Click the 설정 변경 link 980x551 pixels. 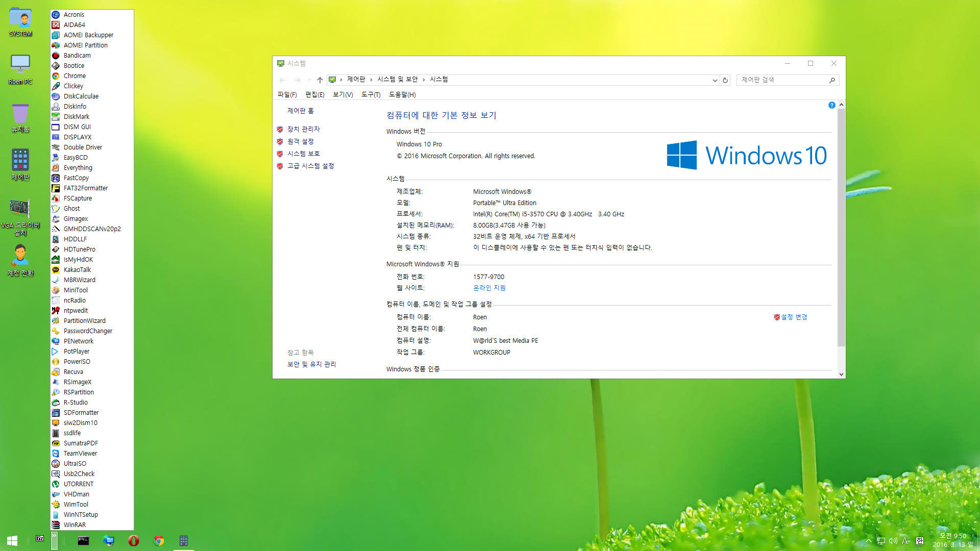coord(794,317)
